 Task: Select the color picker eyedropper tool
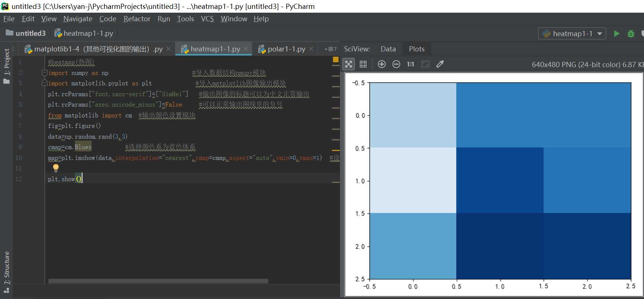440,64
